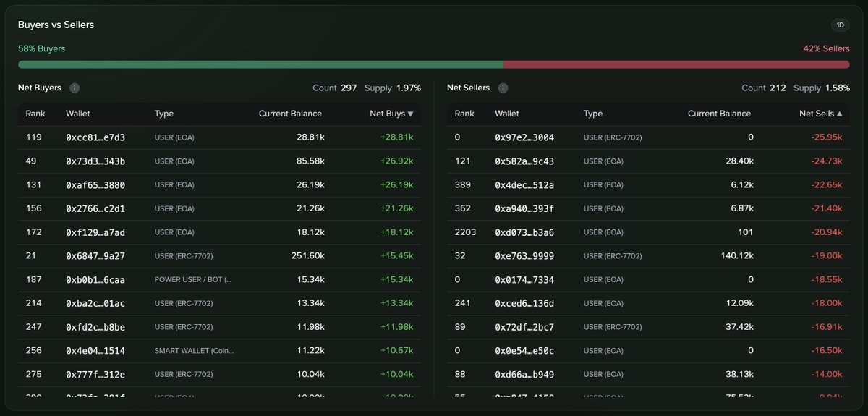The height and width of the screenshot is (416, 868).
Task: Open seller wallet 0x4dec…512a
Action: [524, 185]
